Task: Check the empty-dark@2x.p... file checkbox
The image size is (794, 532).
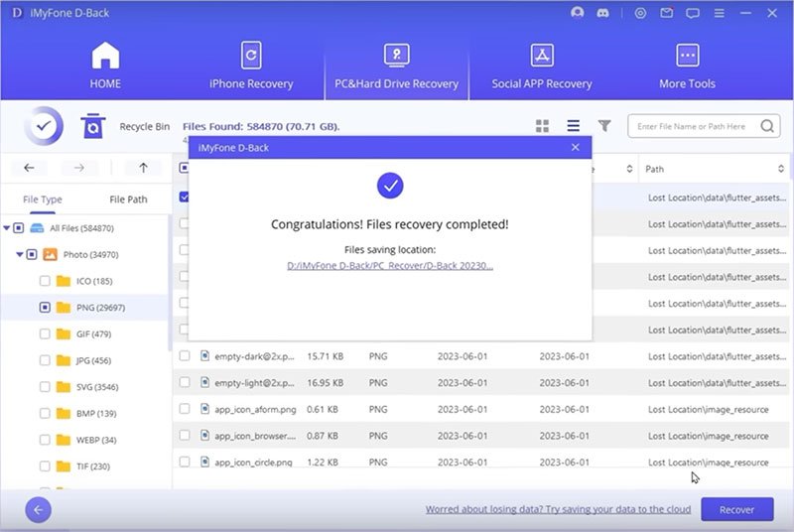Action: [185, 356]
